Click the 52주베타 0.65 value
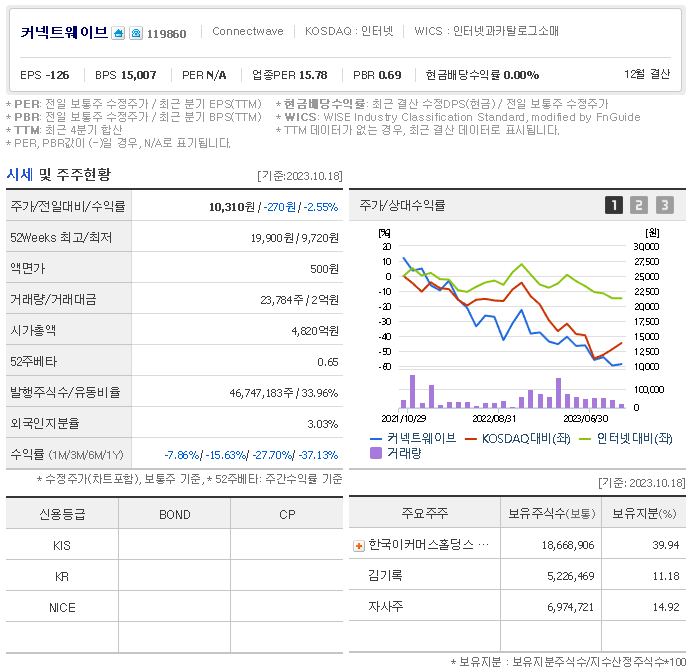The height and width of the screenshot is (672, 694). point(328,362)
